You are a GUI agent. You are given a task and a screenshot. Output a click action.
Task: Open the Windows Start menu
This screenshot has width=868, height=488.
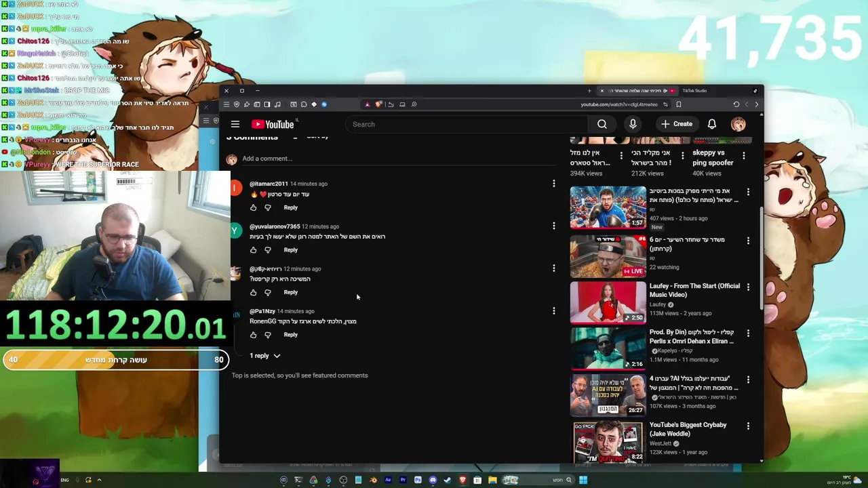point(583,480)
